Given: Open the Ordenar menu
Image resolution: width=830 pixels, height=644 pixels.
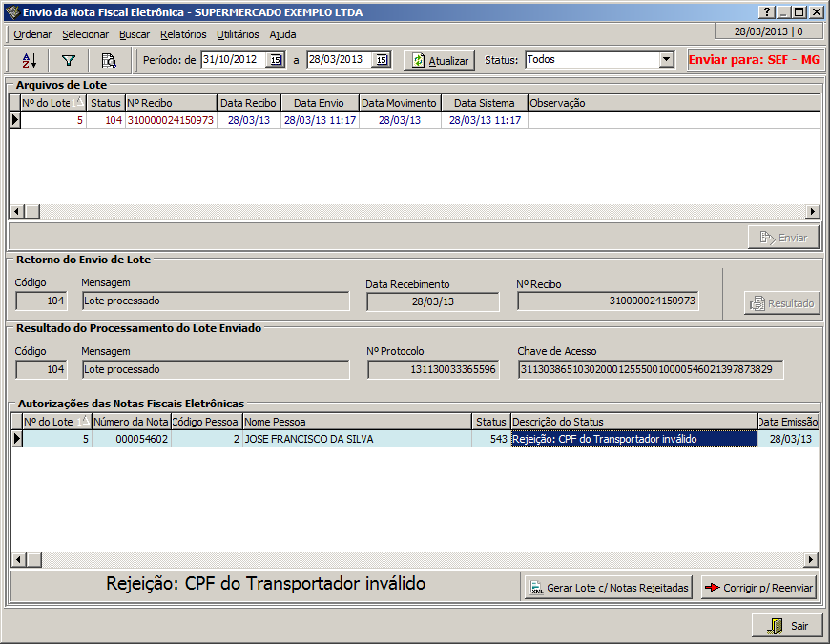Looking at the screenshot, I should [32, 34].
